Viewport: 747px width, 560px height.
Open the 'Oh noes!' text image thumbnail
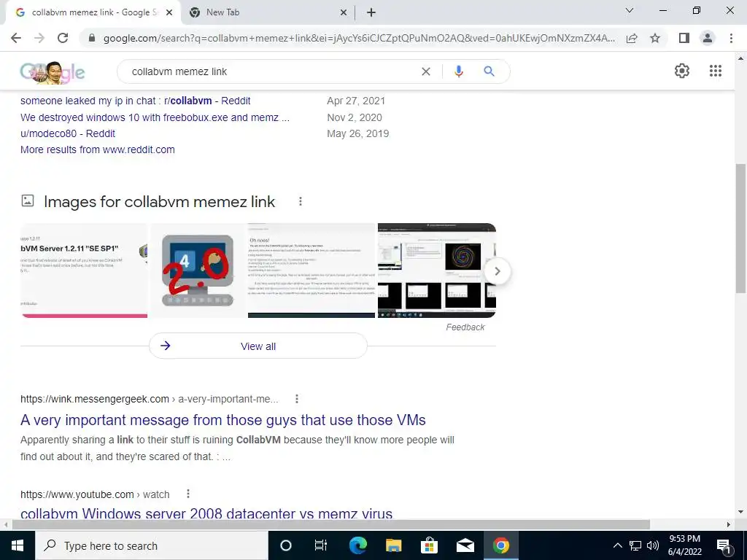(x=311, y=271)
